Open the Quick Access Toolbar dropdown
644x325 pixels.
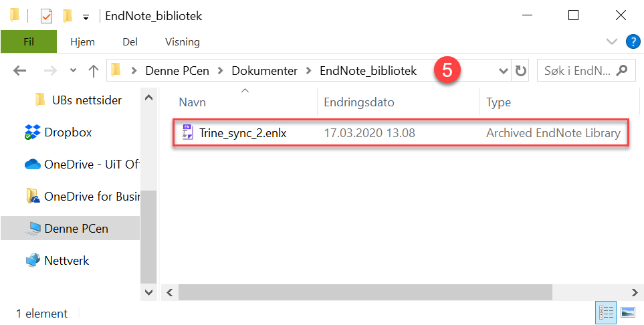[x=86, y=17]
